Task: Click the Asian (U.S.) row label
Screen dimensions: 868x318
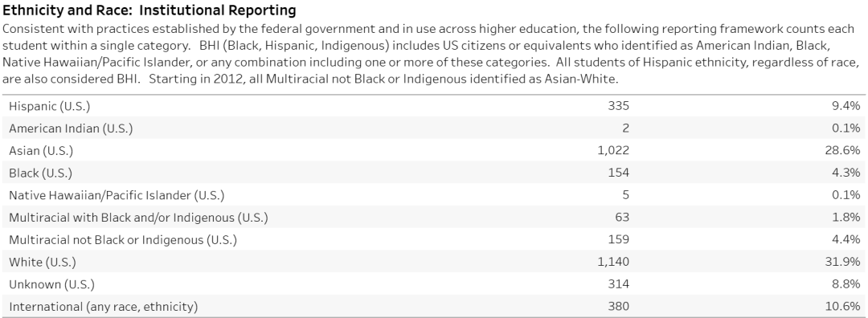Action: click(x=41, y=150)
